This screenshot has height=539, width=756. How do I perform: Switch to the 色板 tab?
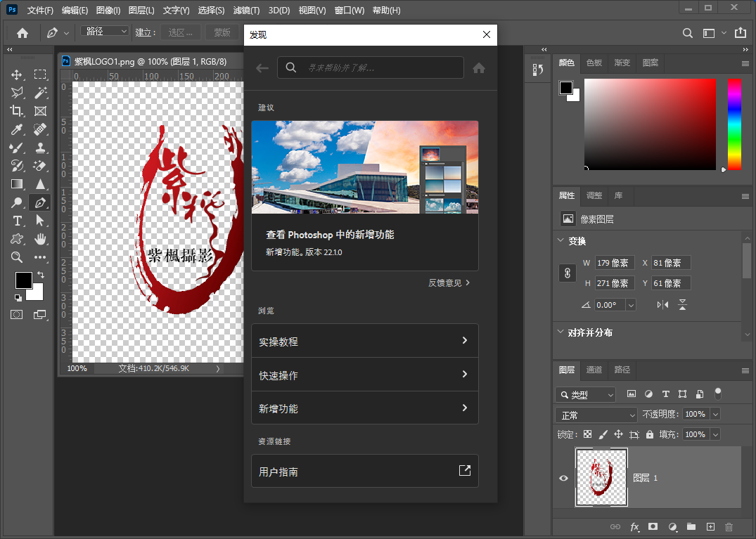coord(594,63)
